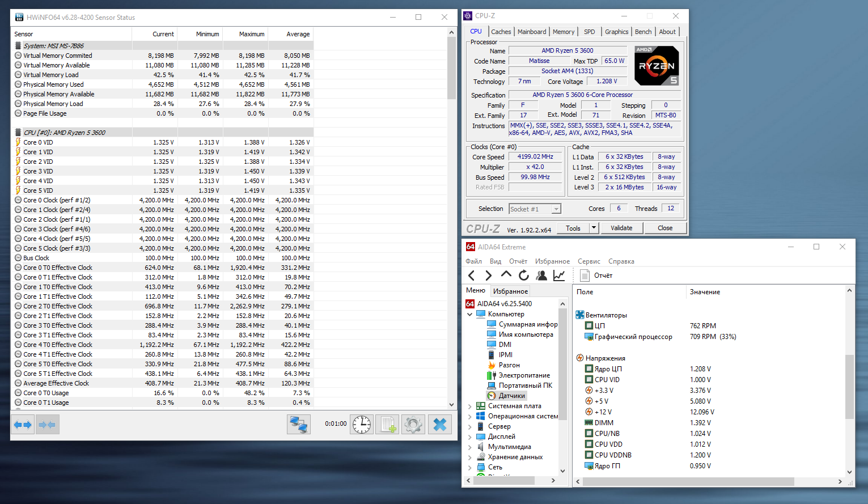Open the About tab in CPU-Z
Viewport: 868px width, 504px height.
[667, 32]
